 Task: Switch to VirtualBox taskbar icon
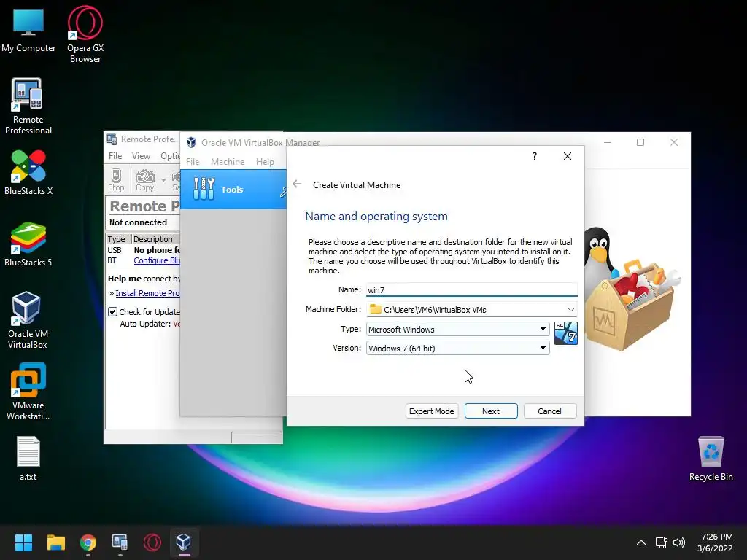pos(184,542)
